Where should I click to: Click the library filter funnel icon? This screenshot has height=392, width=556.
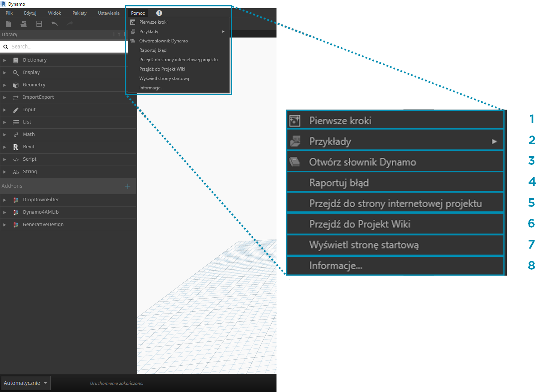(x=119, y=35)
